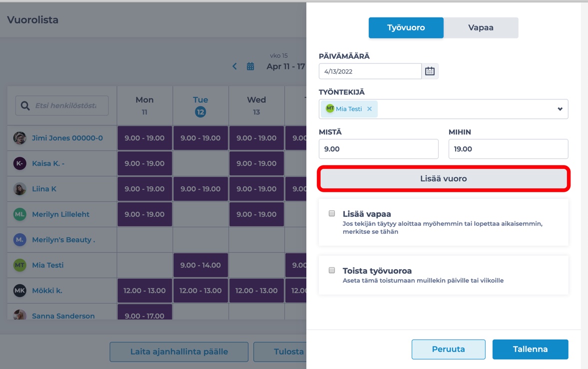Go to previous week with left chevron
This screenshot has width=588, height=369.
234,66
